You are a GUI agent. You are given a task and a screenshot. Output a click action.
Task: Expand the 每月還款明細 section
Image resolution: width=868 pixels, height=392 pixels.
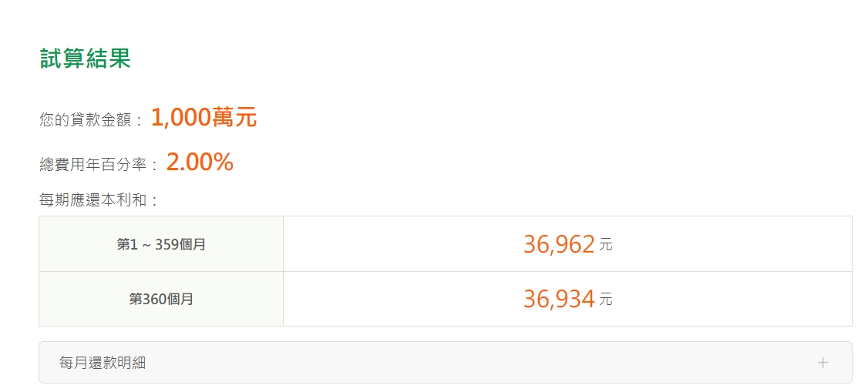click(445, 363)
